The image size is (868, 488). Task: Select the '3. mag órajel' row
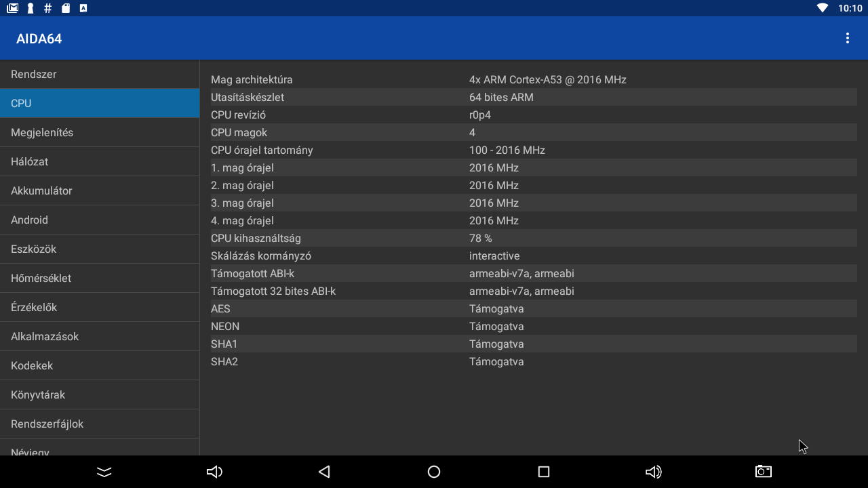[534, 203]
